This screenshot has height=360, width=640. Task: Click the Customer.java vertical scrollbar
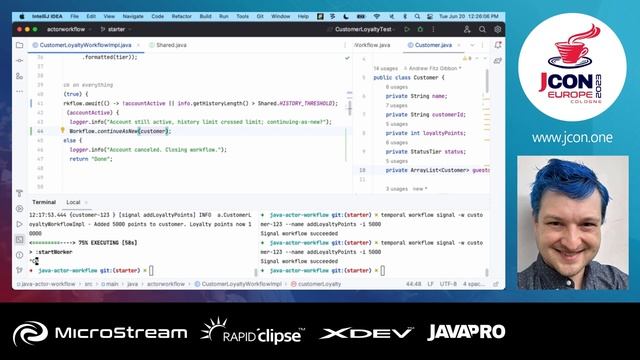click(487, 81)
